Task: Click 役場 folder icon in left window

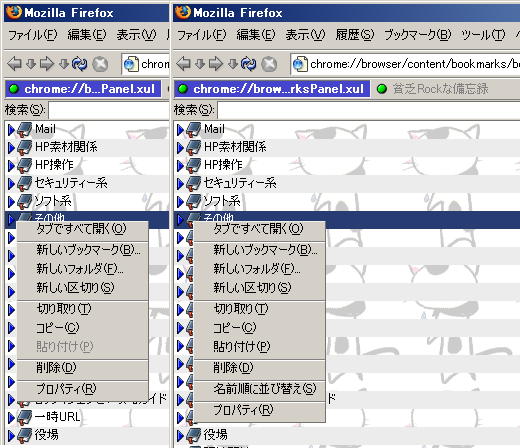Action: pyautogui.click(x=25, y=435)
